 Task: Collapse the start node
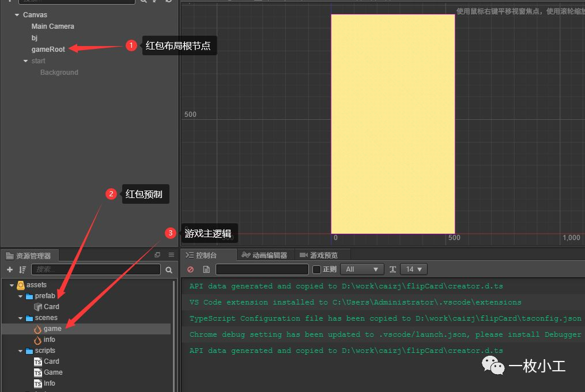pyautogui.click(x=25, y=61)
